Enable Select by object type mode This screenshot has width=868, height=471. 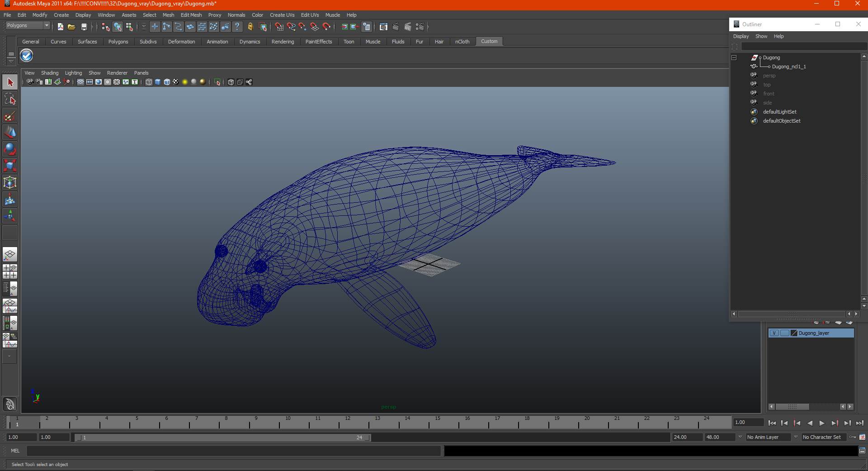pyautogui.click(x=118, y=27)
